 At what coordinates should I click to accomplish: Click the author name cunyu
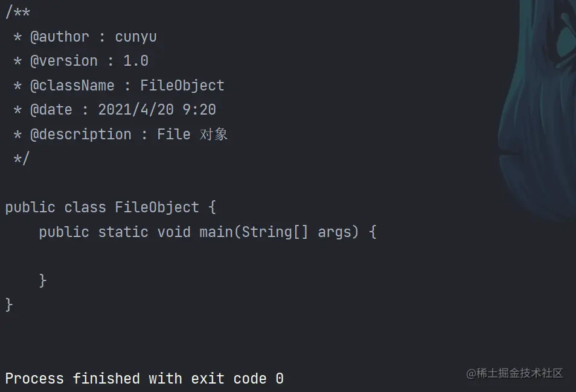(x=136, y=37)
